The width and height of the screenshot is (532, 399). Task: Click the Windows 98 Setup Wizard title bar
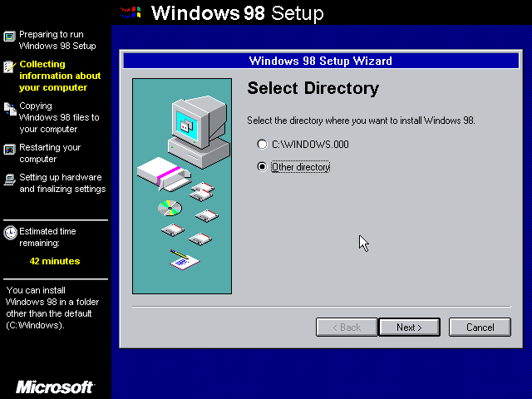click(x=321, y=61)
